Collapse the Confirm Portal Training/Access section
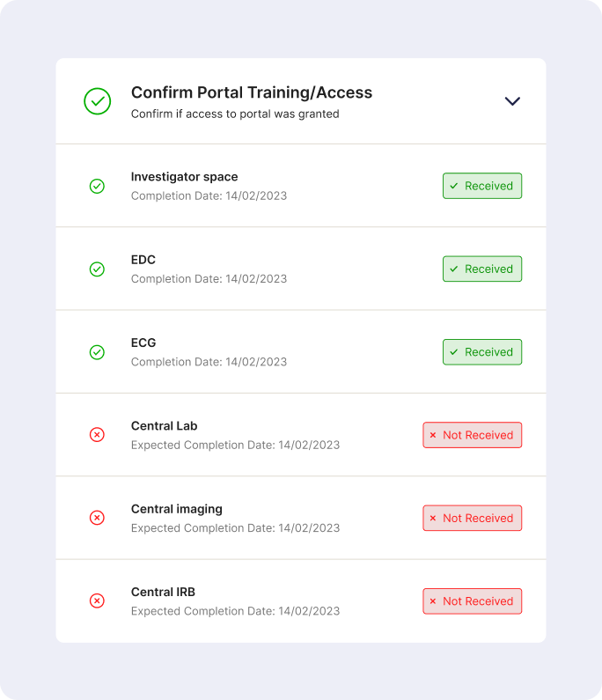Viewport: 602px width, 700px height. [x=512, y=101]
